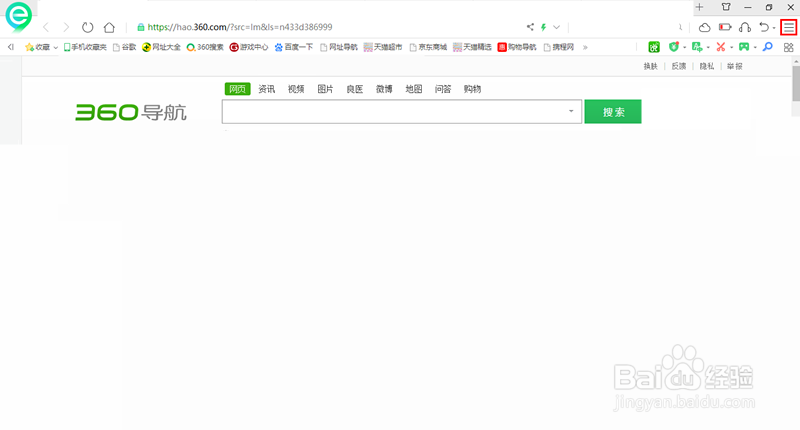Open the 手机收藏夹 bookmark
Screen dimensions: 800x430
coord(85,47)
